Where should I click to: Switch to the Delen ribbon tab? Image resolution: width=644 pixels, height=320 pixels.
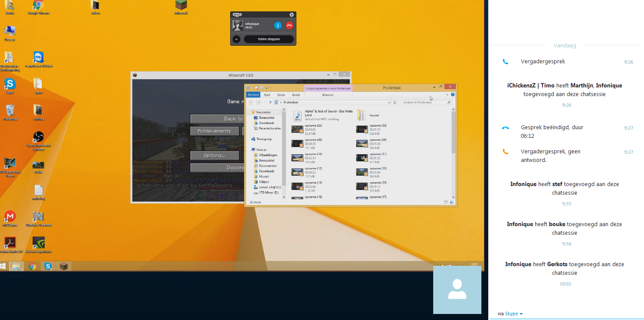point(281,95)
